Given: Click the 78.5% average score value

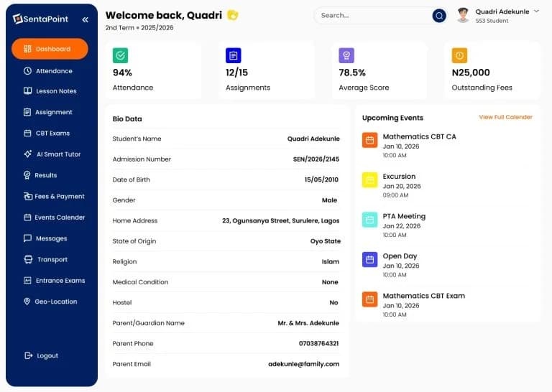Looking at the screenshot, I should click(352, 73).
